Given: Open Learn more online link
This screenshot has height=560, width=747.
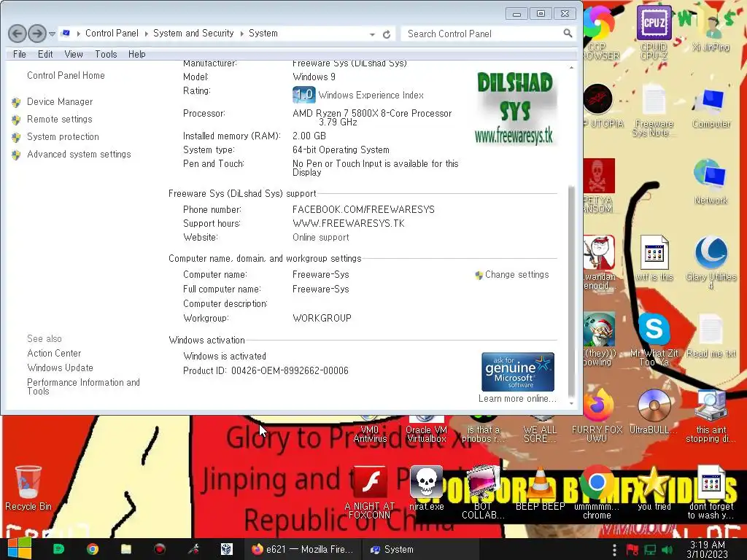Looking at the screenshot, I should click(517, 399).
